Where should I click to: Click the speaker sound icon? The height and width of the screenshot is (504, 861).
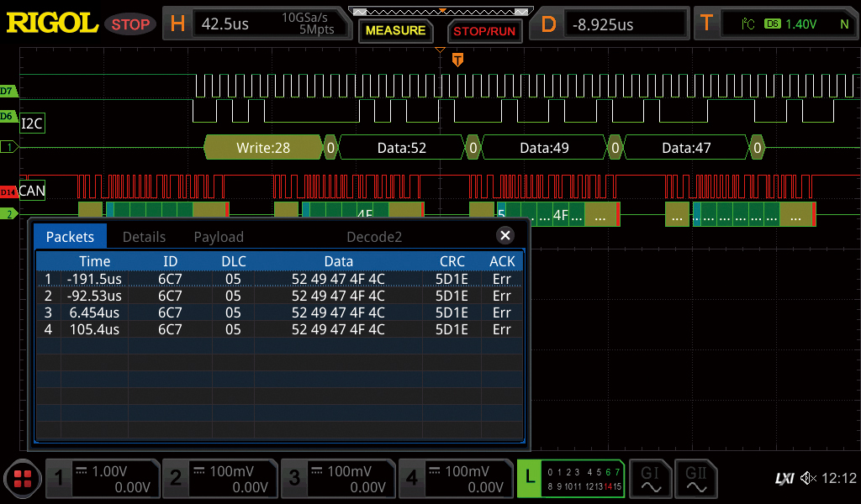pos(808,478)
